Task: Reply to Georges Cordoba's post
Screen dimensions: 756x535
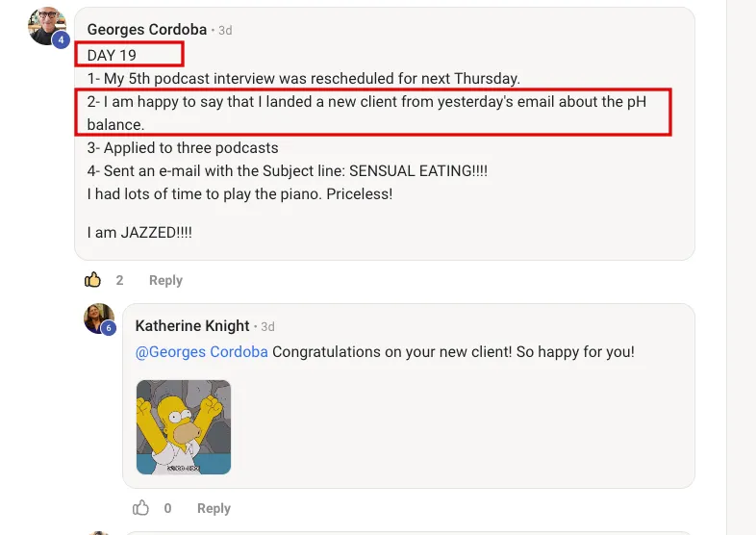Action: [x=165, y=280]
